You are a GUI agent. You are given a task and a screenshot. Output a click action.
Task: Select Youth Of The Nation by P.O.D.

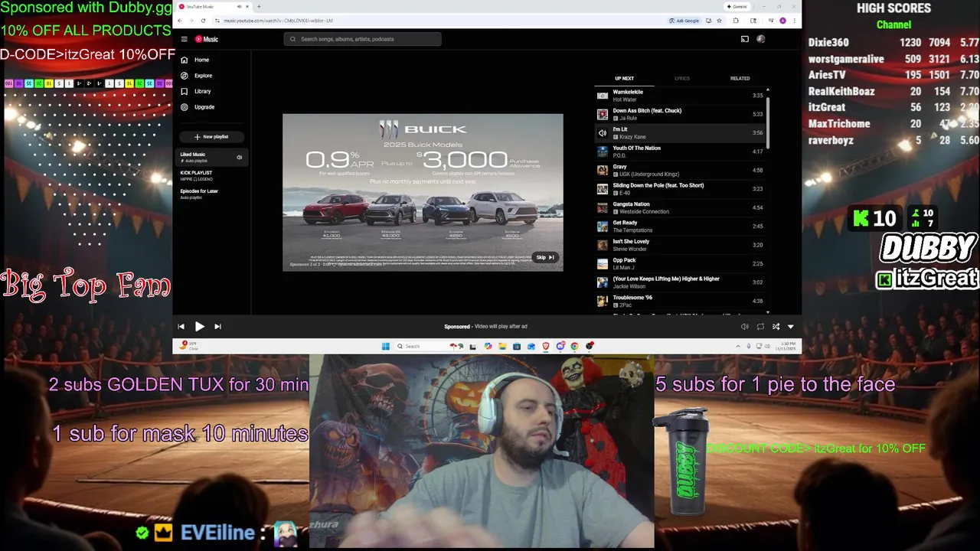pyautogui.click(x=680, y=152)
